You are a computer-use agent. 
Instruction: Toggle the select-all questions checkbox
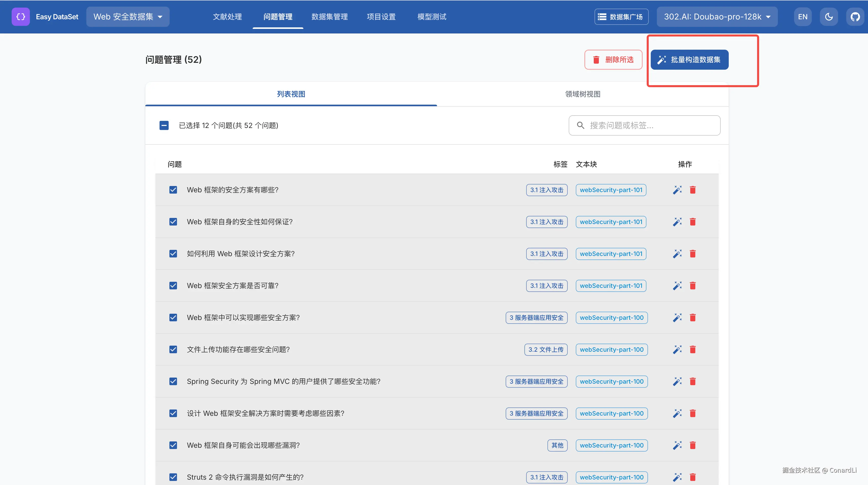164,125
